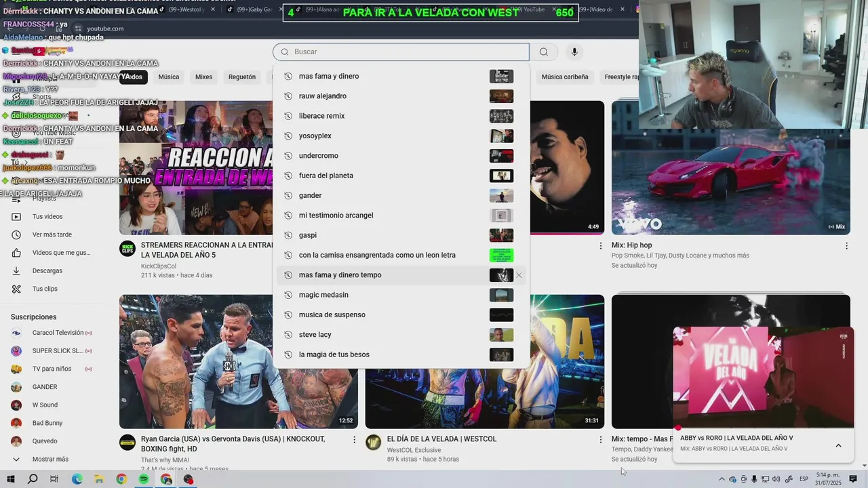The height and width of the screenshot is (488, 868).
Task: Focus the Buscar search field
Action: click(401, 52)
